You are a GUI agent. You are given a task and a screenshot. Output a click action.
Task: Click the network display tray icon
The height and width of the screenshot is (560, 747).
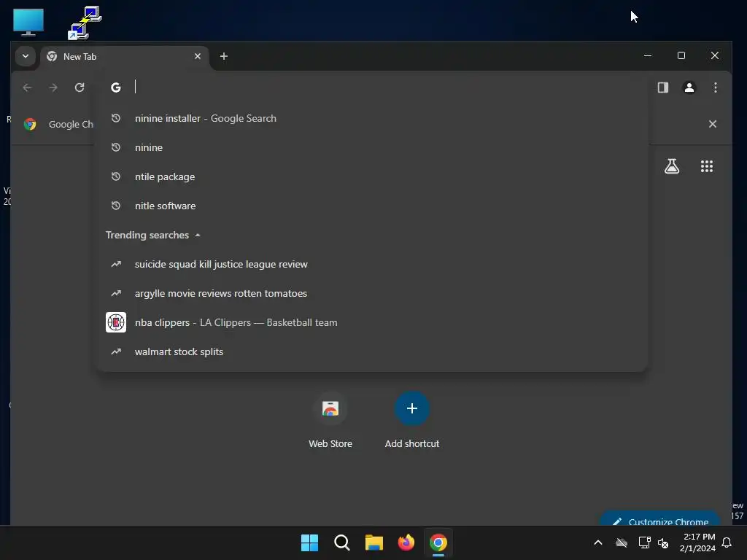644,542
